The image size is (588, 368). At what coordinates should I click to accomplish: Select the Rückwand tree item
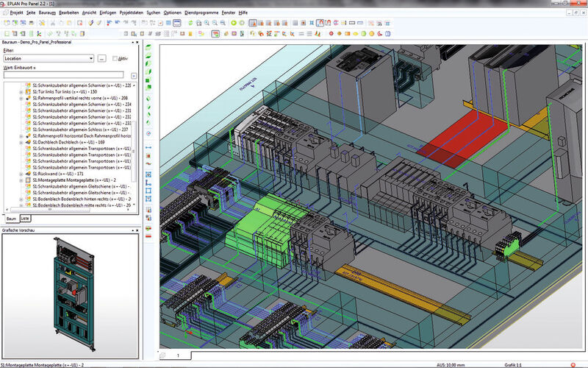(59, 173)
